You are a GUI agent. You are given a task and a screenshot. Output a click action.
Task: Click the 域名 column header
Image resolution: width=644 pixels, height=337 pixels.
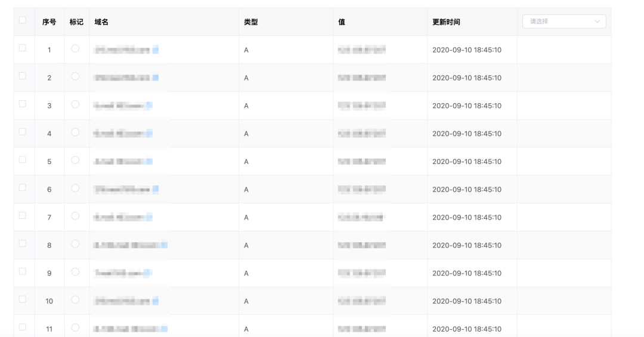pos(101,22)
